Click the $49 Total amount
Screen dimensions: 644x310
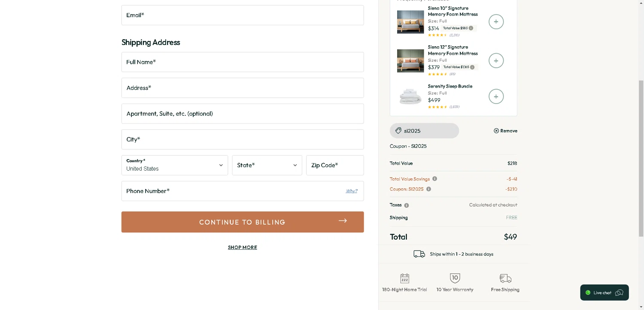(x=510, y=237)
